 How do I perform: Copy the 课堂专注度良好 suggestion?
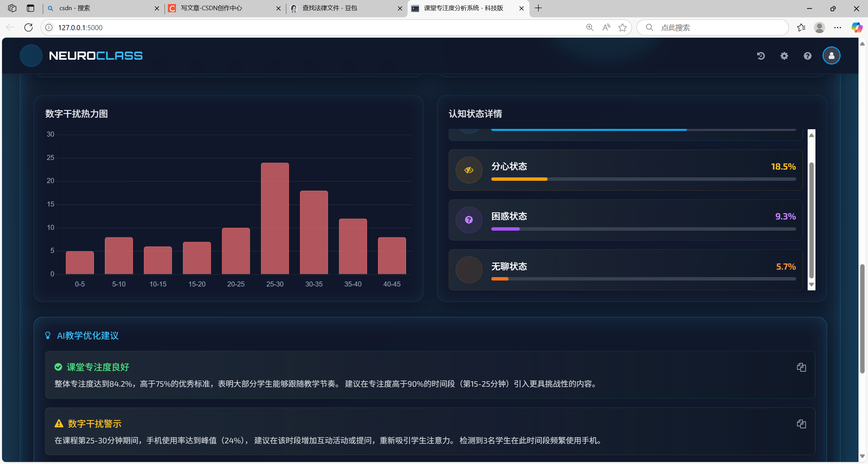click(801, 367)
